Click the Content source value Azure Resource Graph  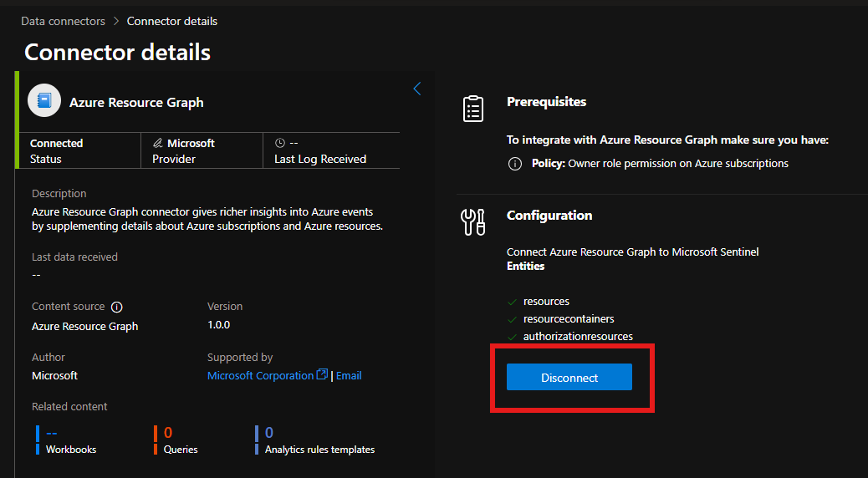coord(84,327)
